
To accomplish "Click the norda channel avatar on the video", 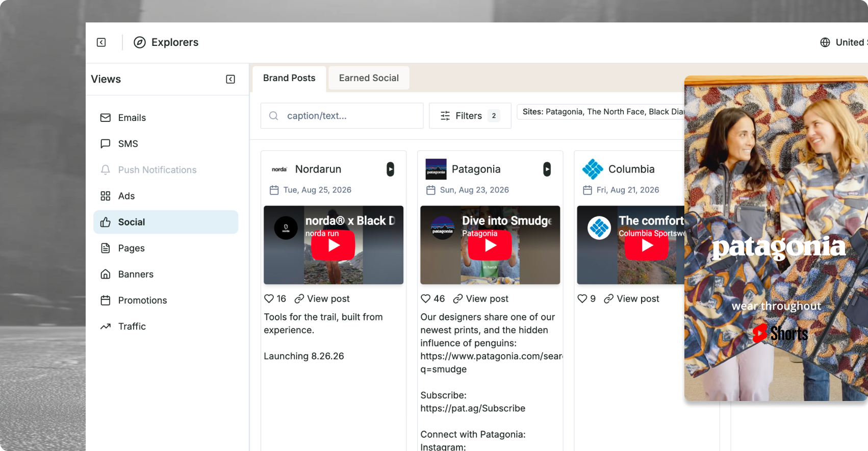I will click(x=286, y=228).
